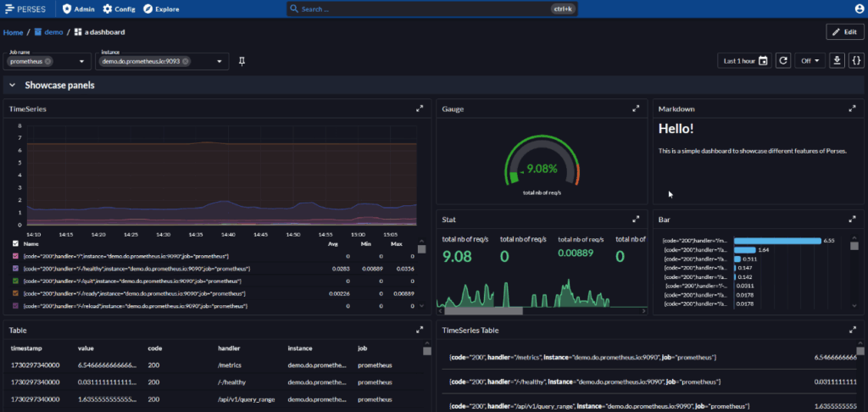Open the dashboard JSON view

(856, 60)
